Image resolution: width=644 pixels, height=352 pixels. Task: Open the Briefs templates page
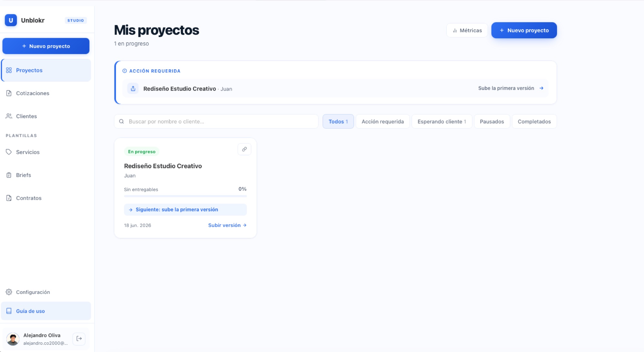46,175
